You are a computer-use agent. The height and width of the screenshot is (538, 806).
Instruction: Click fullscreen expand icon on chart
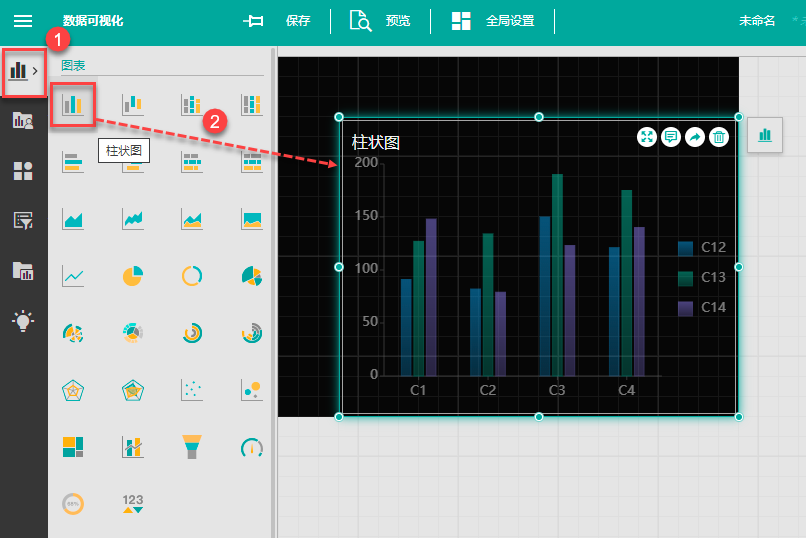click(647, 137)
